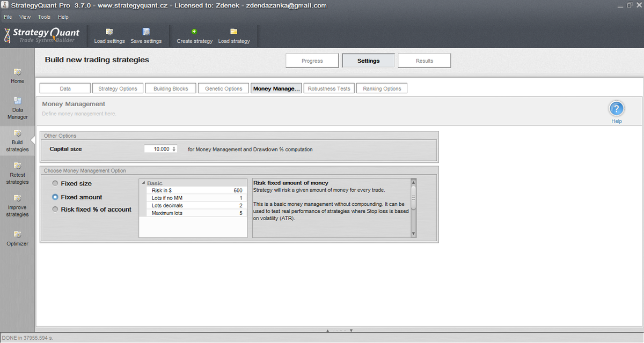Click the Capital size stepper arrows
The height and width of the screenshot is (343, 644).
pos(174,149)
